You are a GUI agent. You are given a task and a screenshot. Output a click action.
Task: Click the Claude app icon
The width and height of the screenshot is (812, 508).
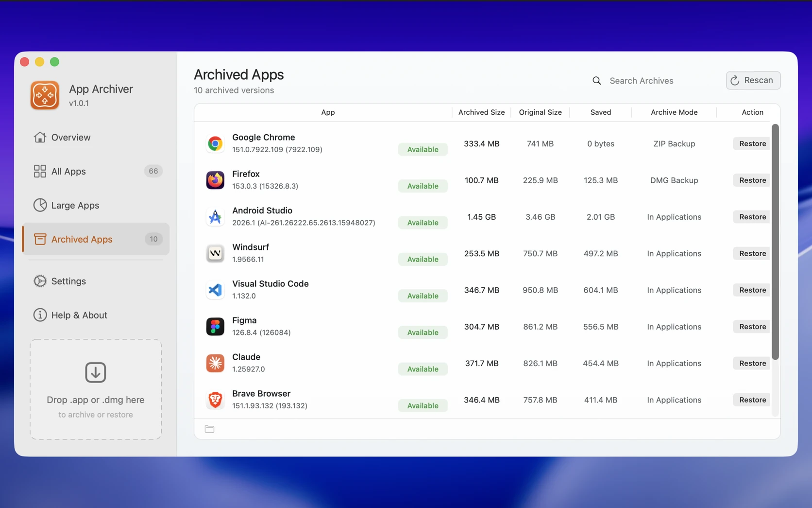tap(215, 363)
